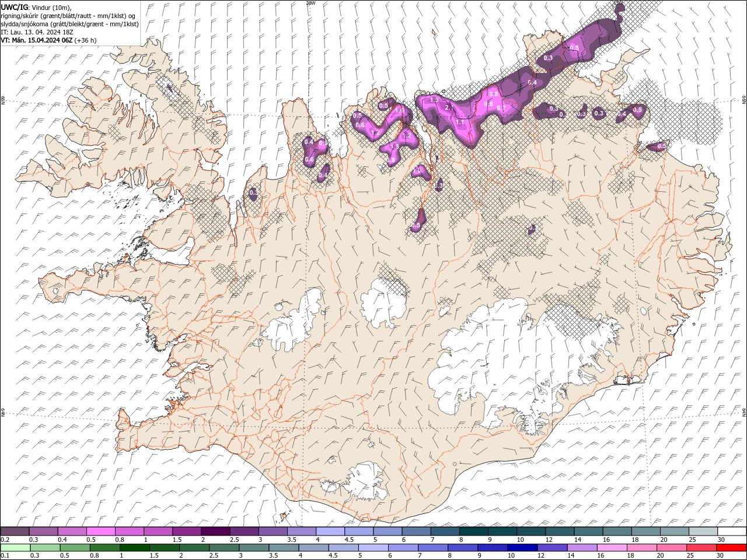Pick the 0.2 swatch on the purple snow scale
The image size is (747, 560).
pyautogui.click(x=15, y=531)
